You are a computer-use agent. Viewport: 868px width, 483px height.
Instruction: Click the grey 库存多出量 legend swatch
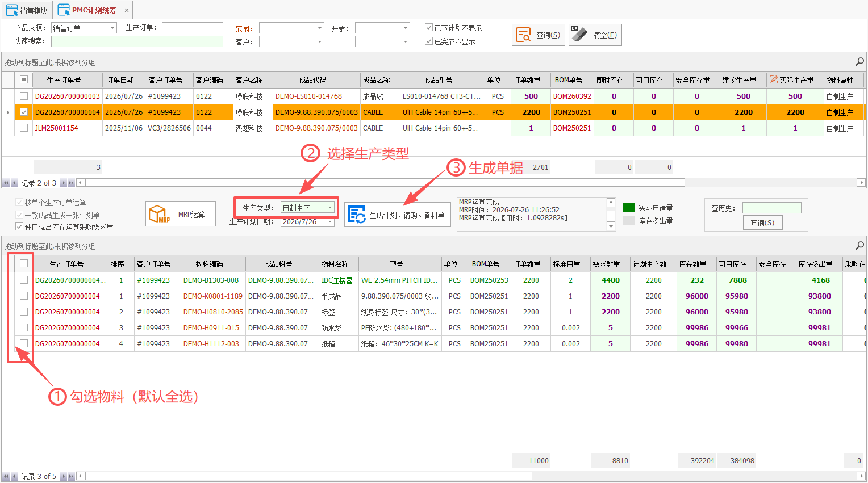point(629,220)
